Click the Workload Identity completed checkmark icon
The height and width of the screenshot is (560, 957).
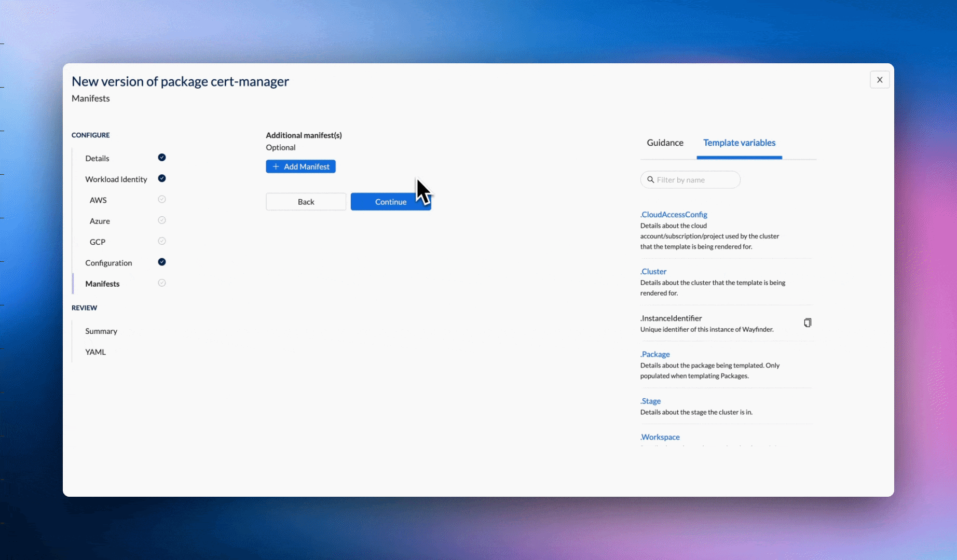pos(162,178)
